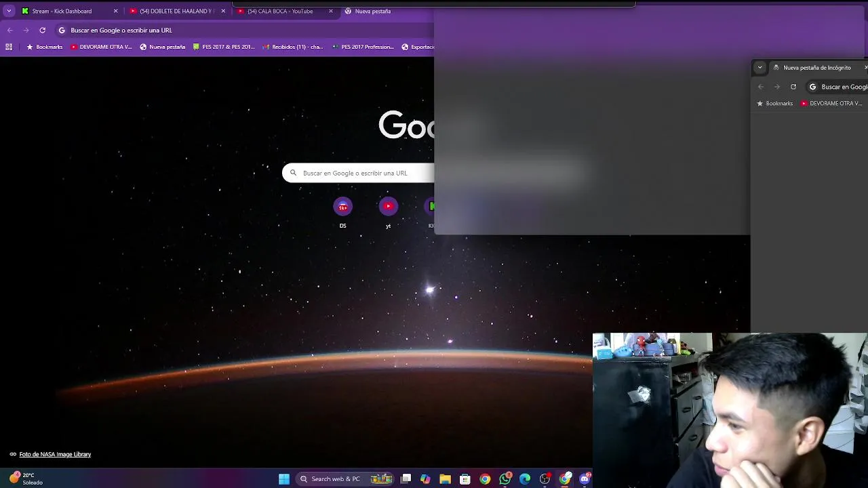Switch to the active Chrome profile taskbar icon
This screenshot has height=488, width=868.
(565, 479)
